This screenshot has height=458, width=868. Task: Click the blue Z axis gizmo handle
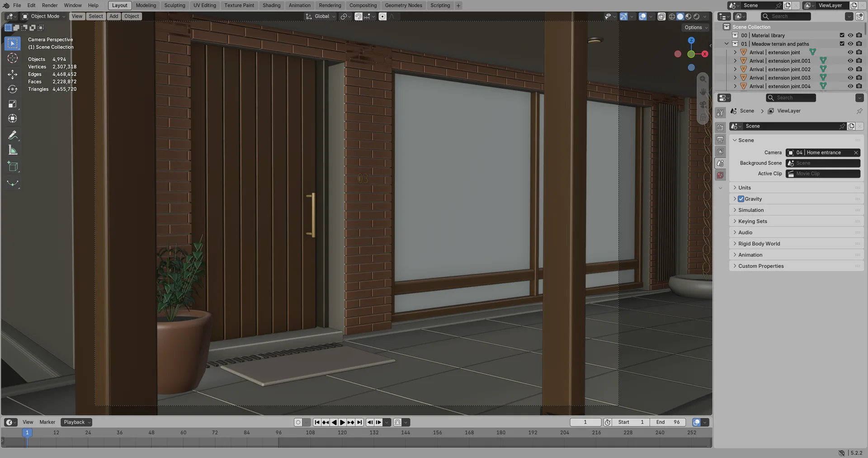pos(691,40)
